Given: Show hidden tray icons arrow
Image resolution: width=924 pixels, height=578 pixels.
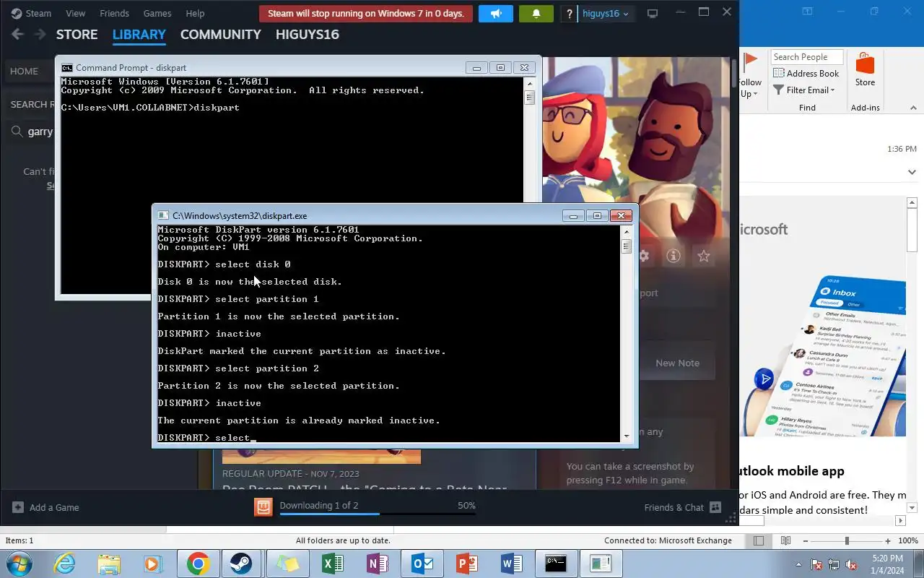Looking at the screenshot, I should point(798,564).
